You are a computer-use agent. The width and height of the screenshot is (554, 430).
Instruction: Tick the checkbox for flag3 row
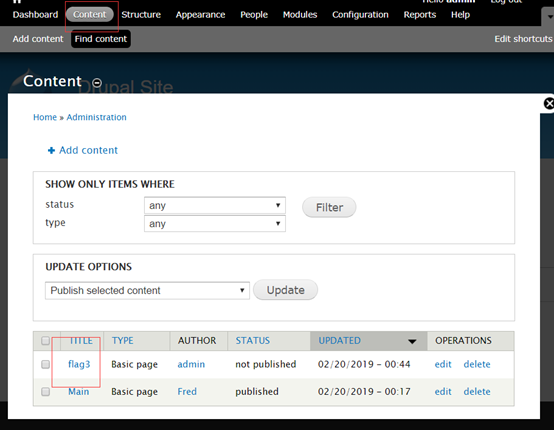coord(46,364)
